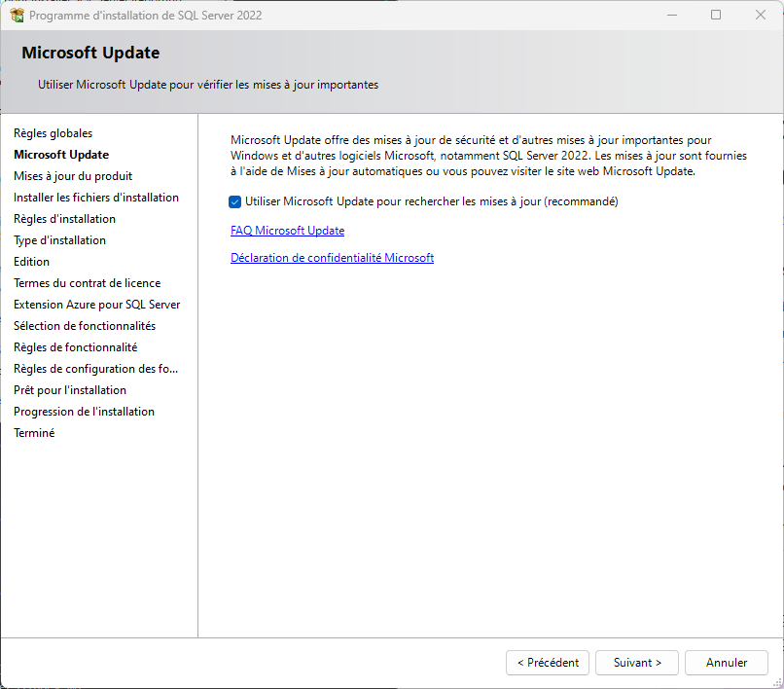Select Installer les fichiers d'installation step
The width and height of the screenshot is (784, 689).
coord(96,198)
